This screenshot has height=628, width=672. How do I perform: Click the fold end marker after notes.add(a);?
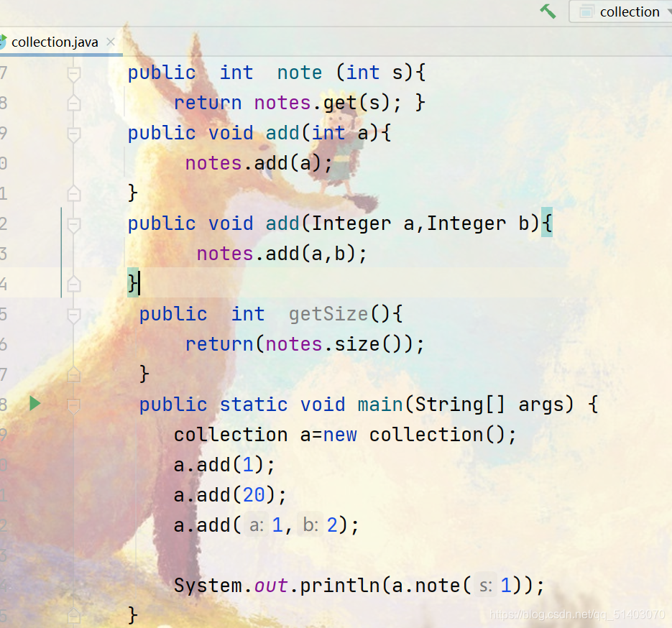coord(74,193)
